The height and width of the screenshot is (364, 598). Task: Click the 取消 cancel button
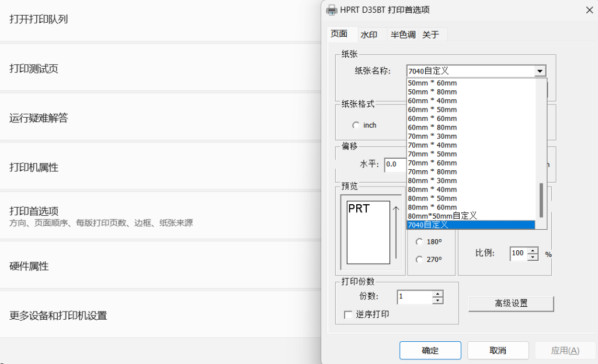498,351
